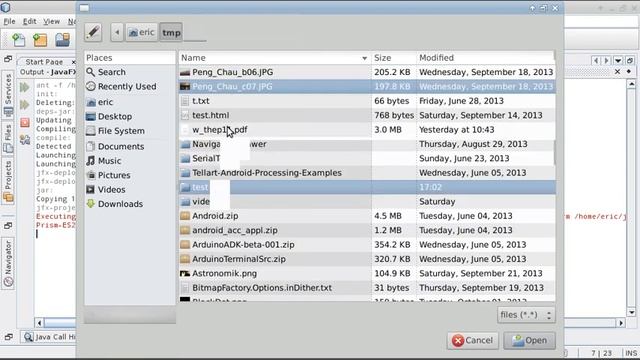Click the path back arrow button
The height and width of the screenshot is (360, 640).
117,32
